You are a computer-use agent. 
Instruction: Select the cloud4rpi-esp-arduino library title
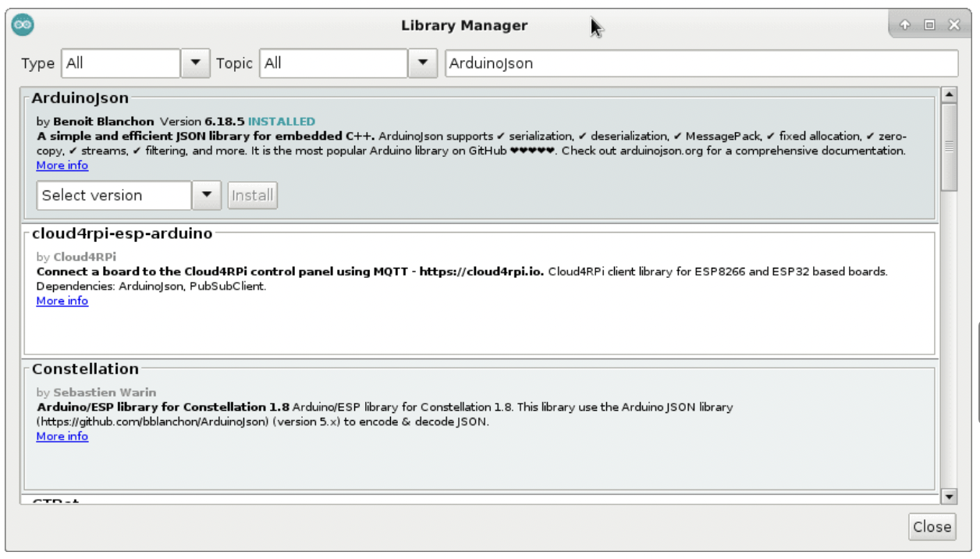pos(123,233)
